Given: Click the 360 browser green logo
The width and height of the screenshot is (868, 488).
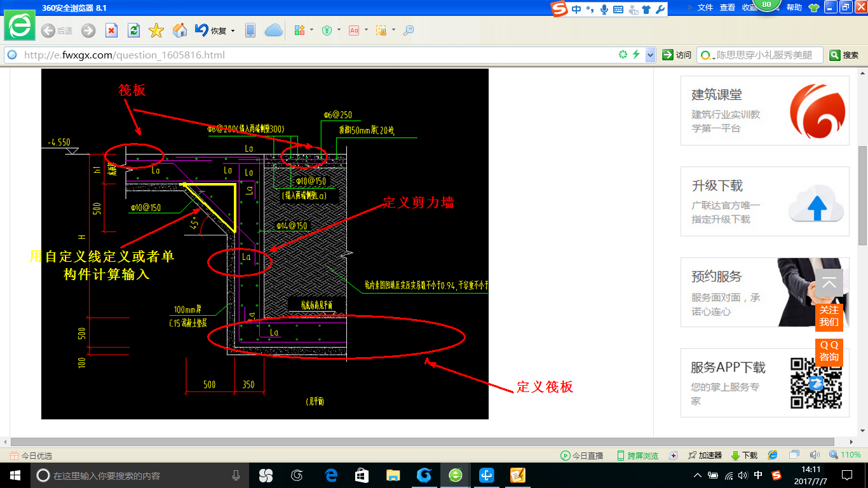Looking at the screenshot, I should 20,26.
